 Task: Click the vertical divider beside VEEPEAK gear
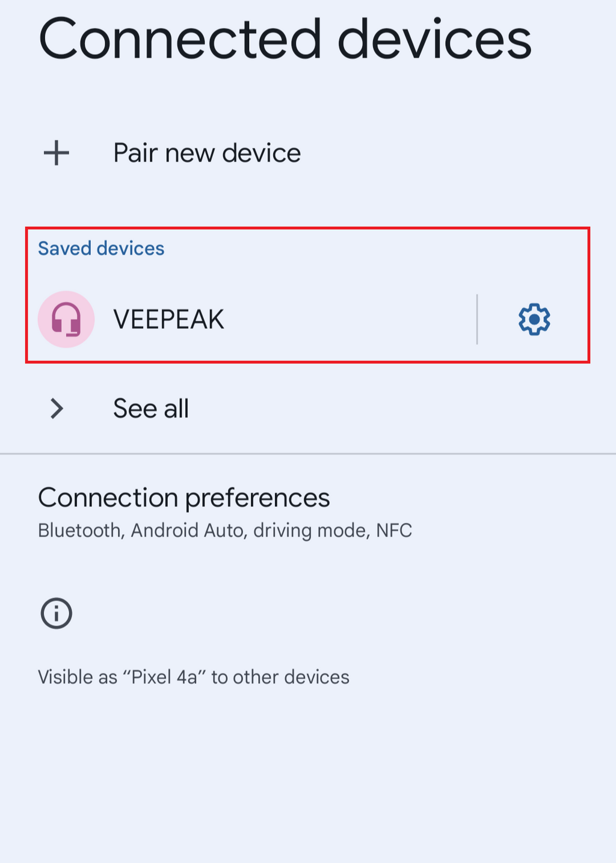[477, 320]
